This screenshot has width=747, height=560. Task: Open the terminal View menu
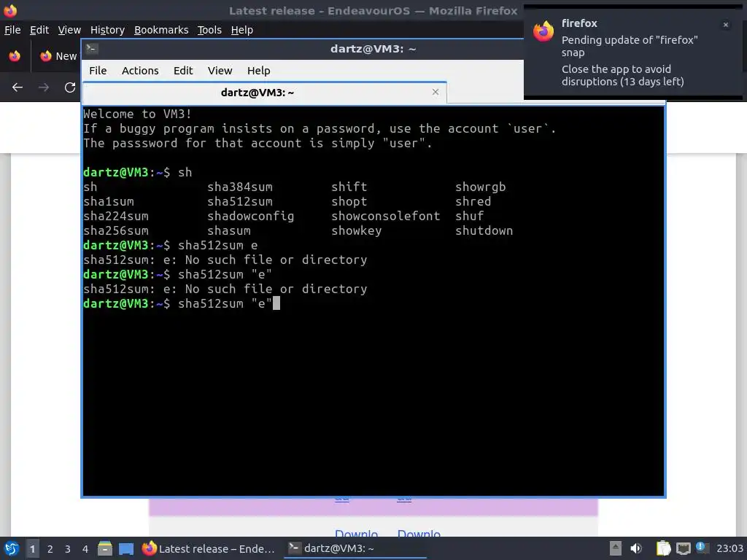click(x=220, y=71)
